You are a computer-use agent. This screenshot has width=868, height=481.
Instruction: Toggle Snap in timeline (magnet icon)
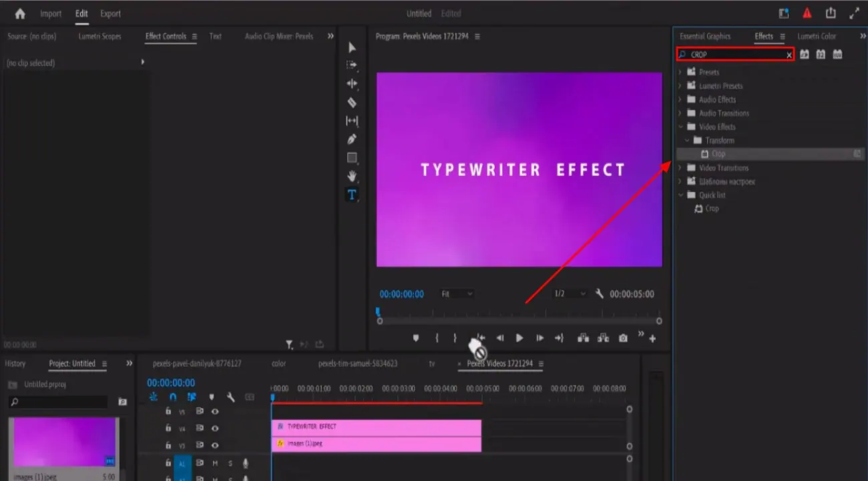[x=173, y=397]
